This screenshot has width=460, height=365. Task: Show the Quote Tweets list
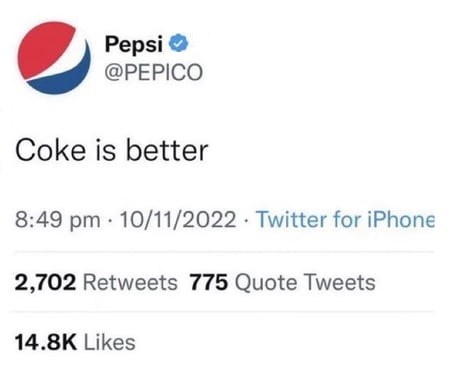click(x=305, y=283)
